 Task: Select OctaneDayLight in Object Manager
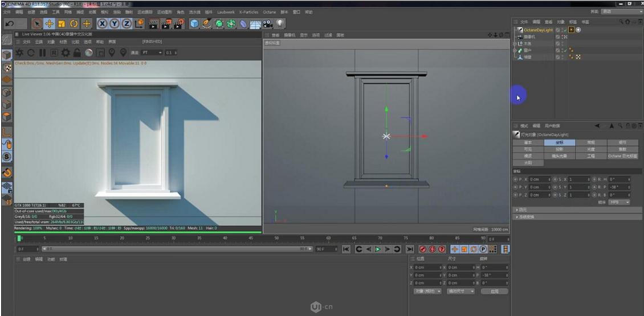538,30
